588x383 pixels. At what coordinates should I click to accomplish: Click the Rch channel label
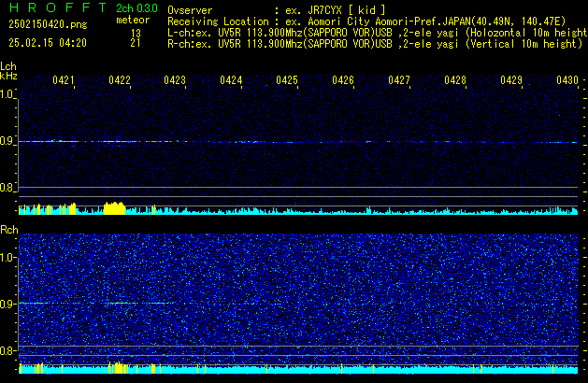9,230
